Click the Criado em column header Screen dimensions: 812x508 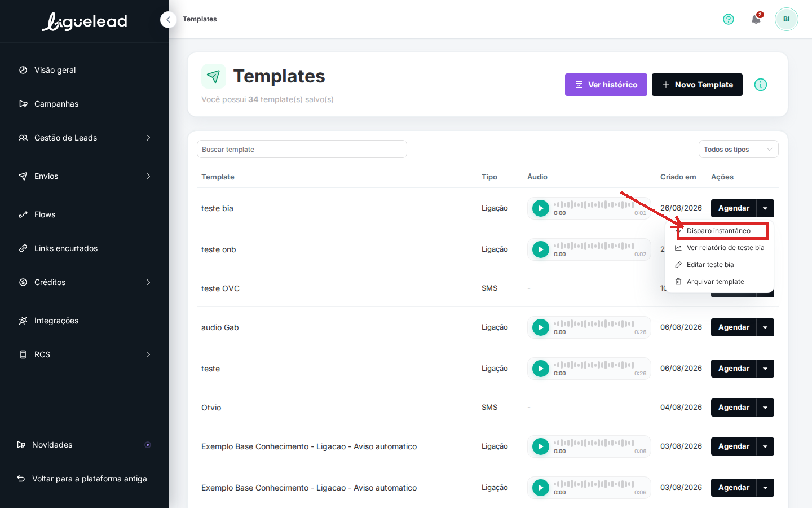(678, 177)
